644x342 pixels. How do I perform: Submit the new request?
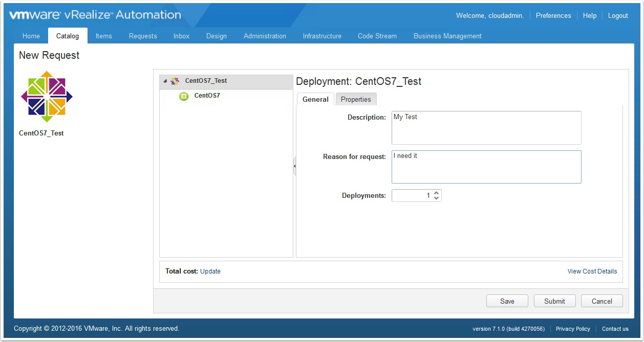[555, 301]
